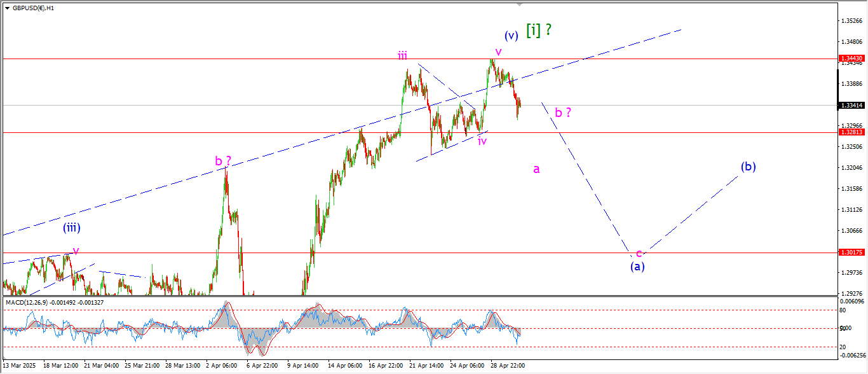
Task: Select the magenta 'b ?' label near 2 Apr peak
Action: 222,162
